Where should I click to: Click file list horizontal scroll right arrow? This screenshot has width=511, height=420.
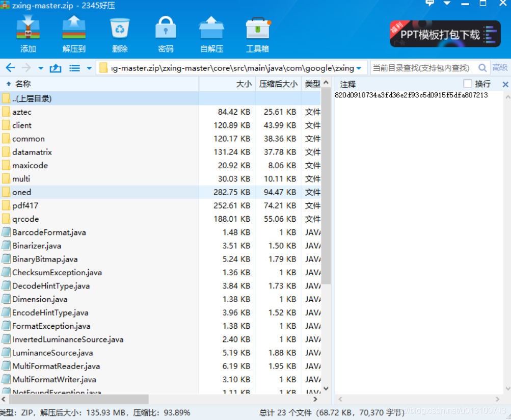point(315,399)
